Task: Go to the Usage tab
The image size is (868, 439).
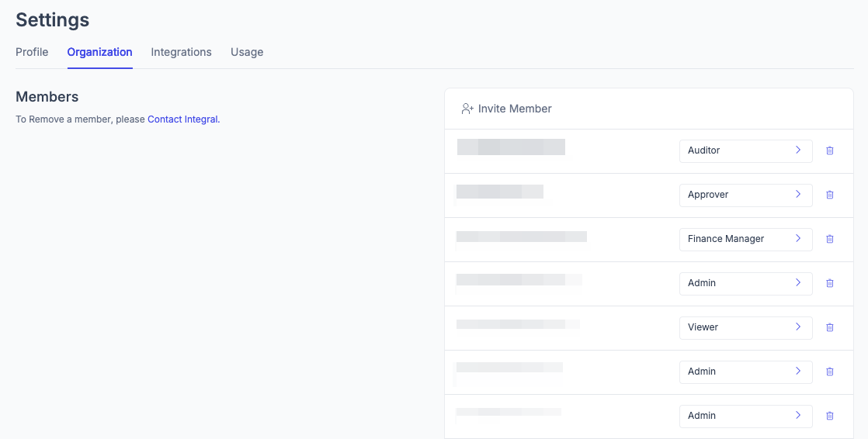Action: coord(247,52)
